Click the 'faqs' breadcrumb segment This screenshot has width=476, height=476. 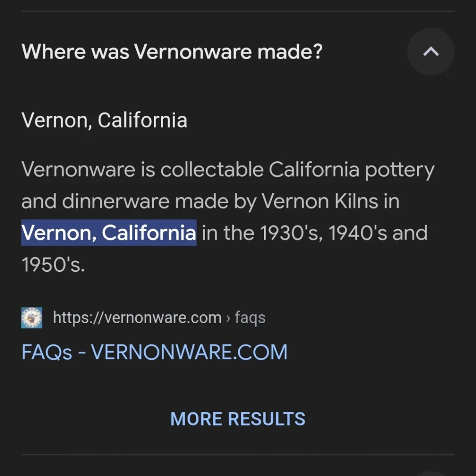250,318
